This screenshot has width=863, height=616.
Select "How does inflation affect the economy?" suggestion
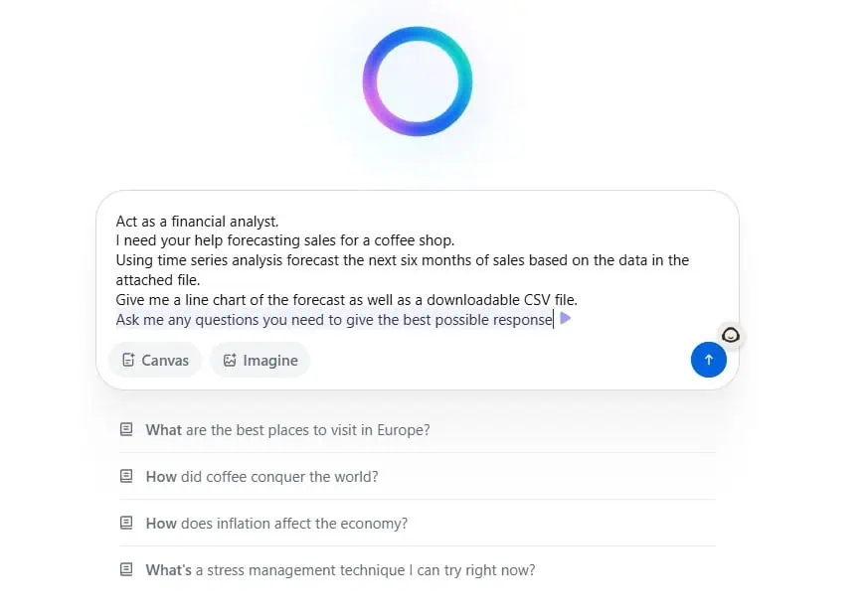[276, 524]
